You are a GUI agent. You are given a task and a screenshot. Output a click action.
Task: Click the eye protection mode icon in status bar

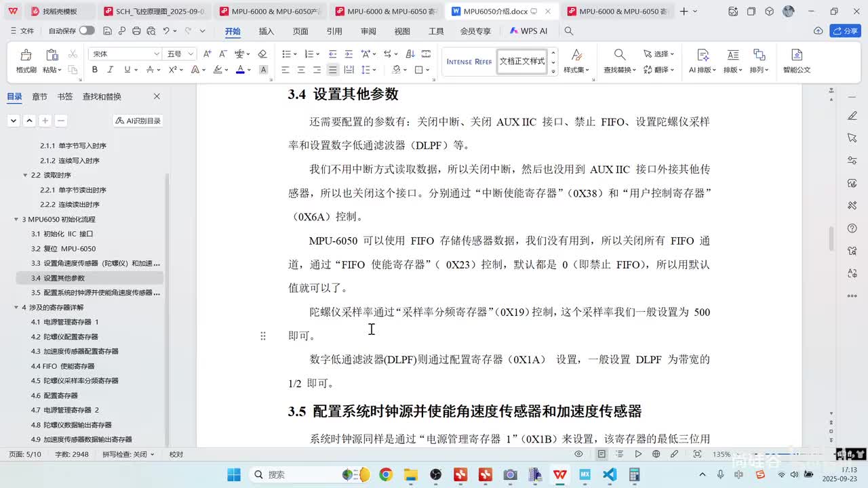(578, 454)
